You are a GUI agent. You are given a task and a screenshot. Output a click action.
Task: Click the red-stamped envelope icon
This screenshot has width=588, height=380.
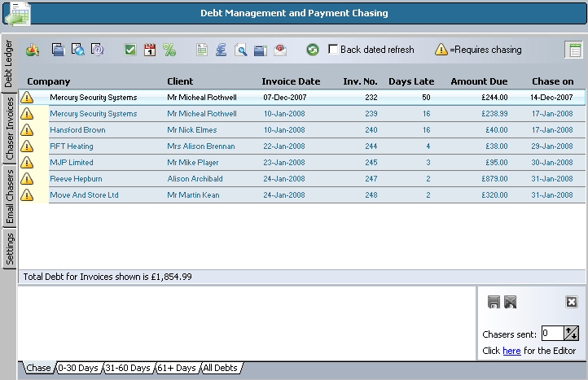tap(280, 50)
